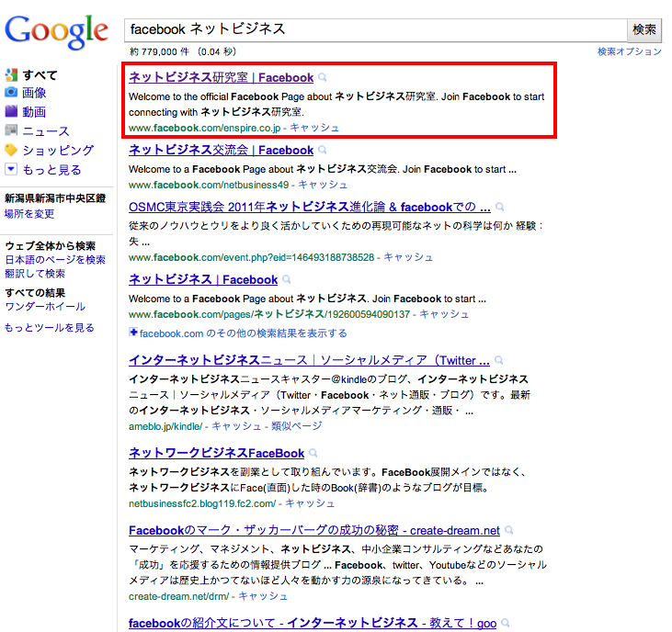Open Facebookのマーク・ザッカーバーグ result title
The width and height of the screenshot is (672, 632).
coord(314,531)
